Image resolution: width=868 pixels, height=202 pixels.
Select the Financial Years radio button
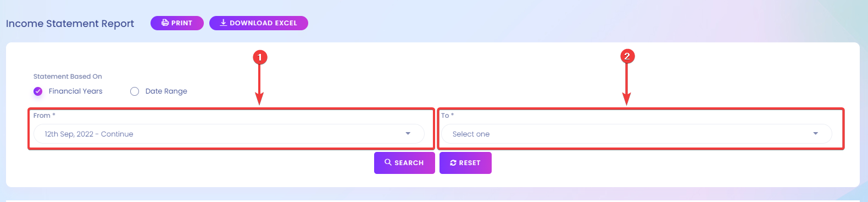coord(38,91)
